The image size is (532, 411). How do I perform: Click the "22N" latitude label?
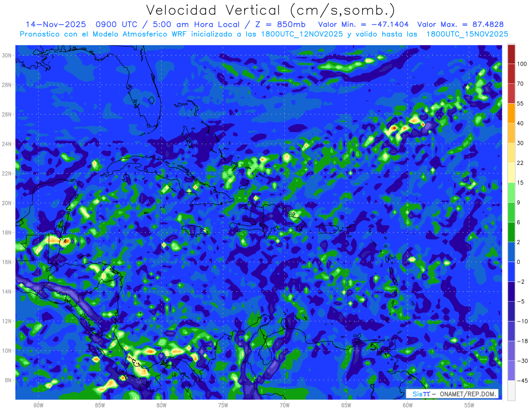(7, 173)
